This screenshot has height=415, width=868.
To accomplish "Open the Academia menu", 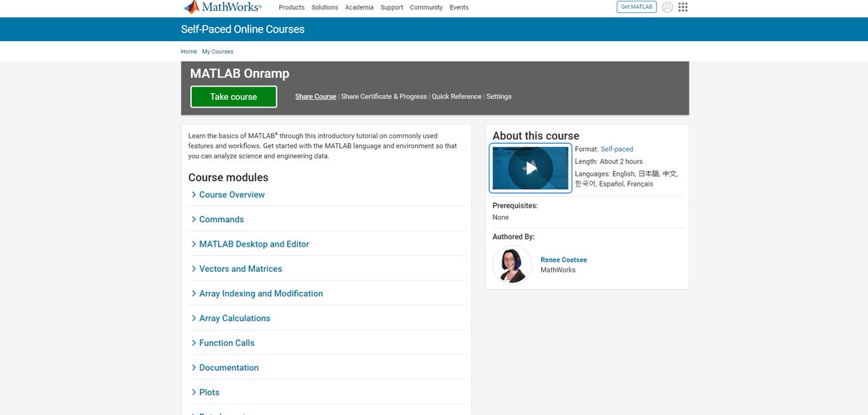I will 359,7.
